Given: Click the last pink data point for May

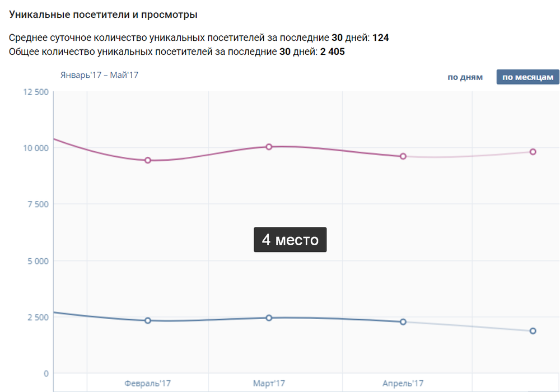Looking at the screenshot, I should (533, 152).
